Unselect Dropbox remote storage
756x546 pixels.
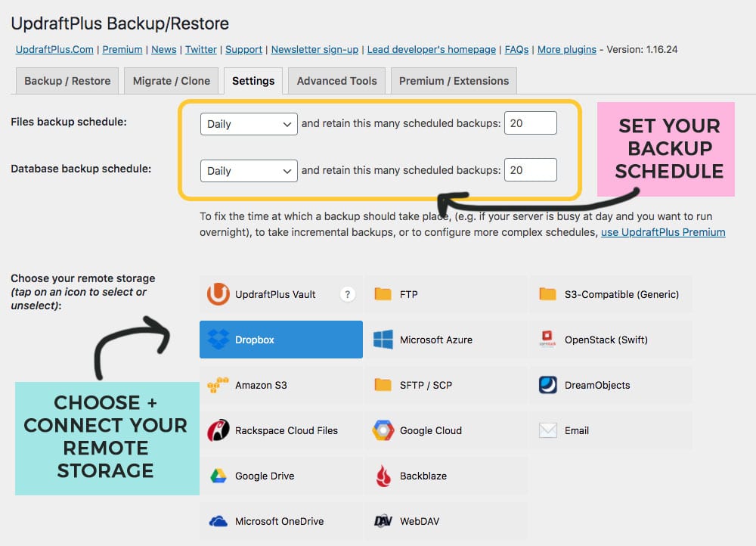point(281,340)
